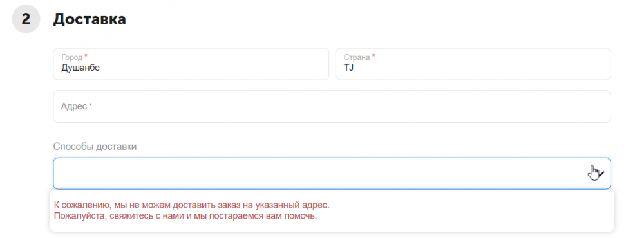Click the Страна field containing TJ

[x=473, y=64]
